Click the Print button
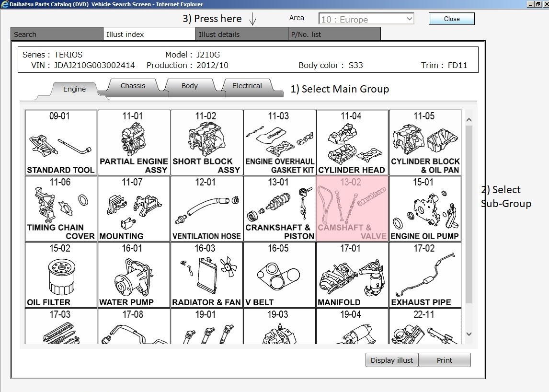The width and height of the screenshot is (549, 392). point(444,360)
